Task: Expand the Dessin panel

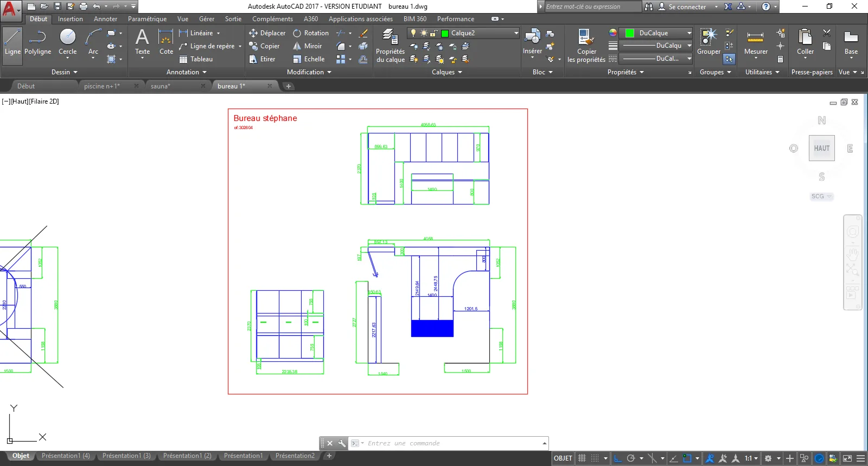Action: point(65,72)
